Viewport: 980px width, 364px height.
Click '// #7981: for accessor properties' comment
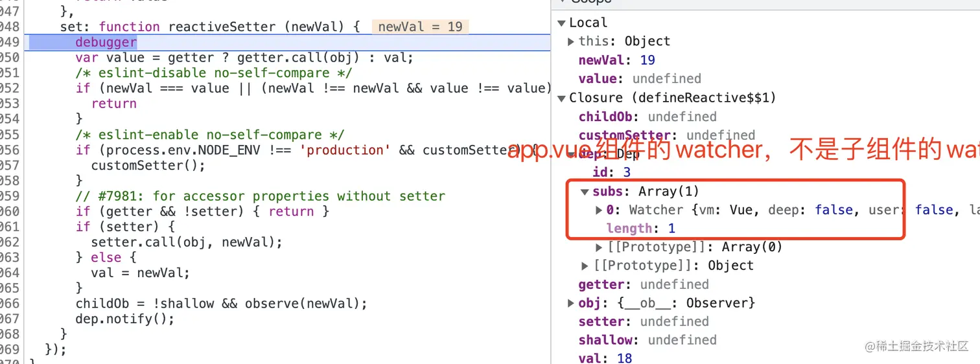click(x=260, y=196)
